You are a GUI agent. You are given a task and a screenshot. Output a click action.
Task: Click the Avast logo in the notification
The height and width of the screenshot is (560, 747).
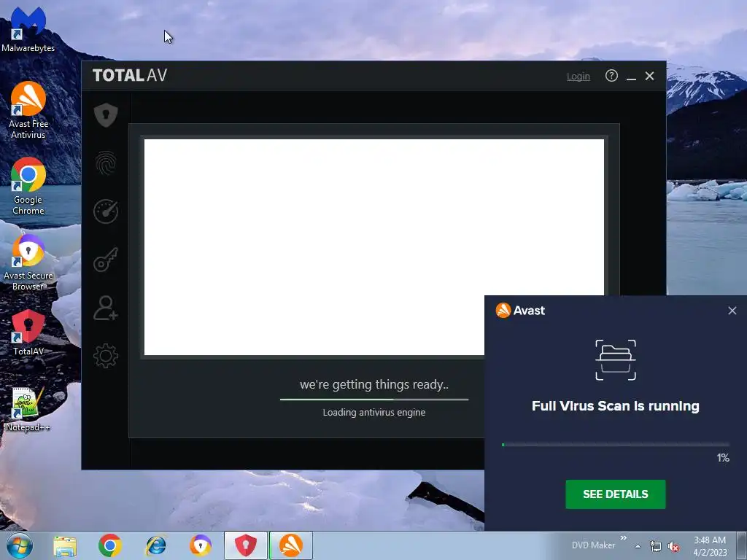pyautogui.click(x=520, y=311)
